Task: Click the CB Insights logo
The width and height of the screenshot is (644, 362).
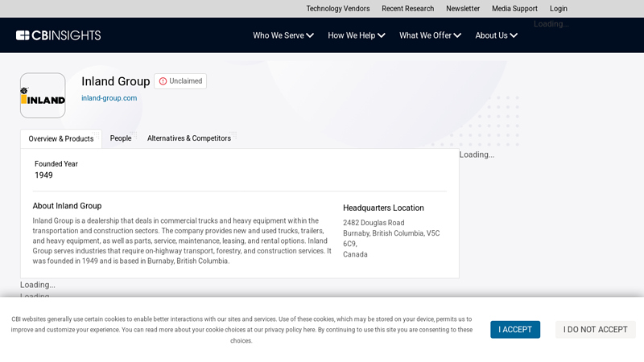Action: point(58,35)
